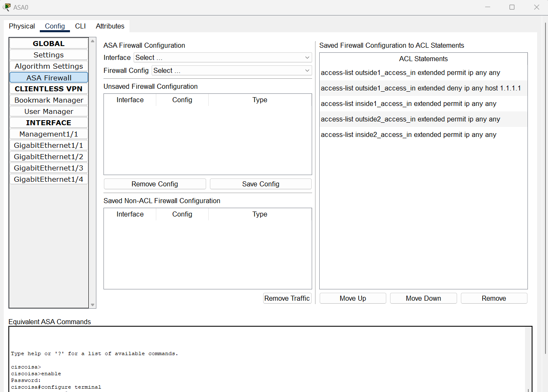Select Settings in the GLOBAL section

click(x=48, y=54)
